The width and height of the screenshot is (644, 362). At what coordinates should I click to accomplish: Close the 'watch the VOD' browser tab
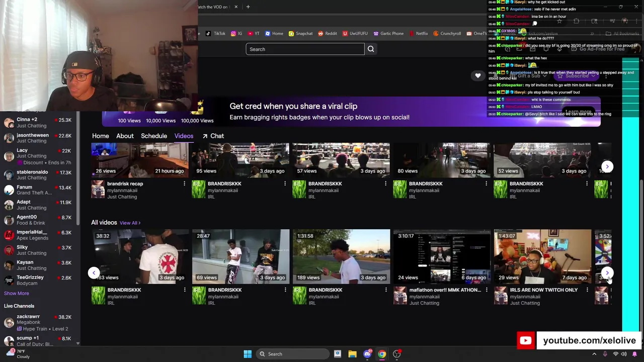pos(235,7)
